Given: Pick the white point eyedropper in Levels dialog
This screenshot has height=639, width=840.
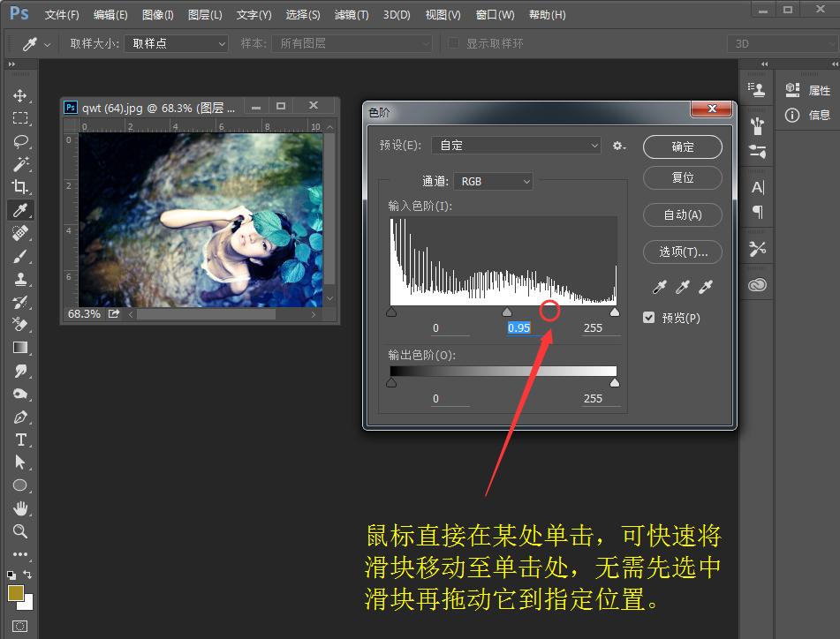Looking at the screenshot, I should click(x=704, y=288).
